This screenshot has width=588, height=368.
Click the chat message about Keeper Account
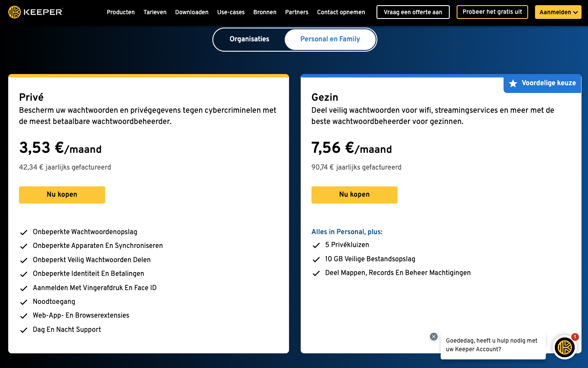point(493,345)
